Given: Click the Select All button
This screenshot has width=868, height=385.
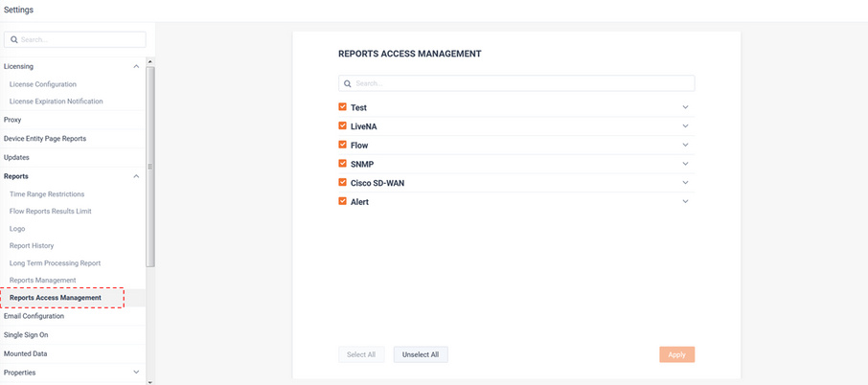Looking at the screenshot, I should pyautogui.click(x=361, y=354).
